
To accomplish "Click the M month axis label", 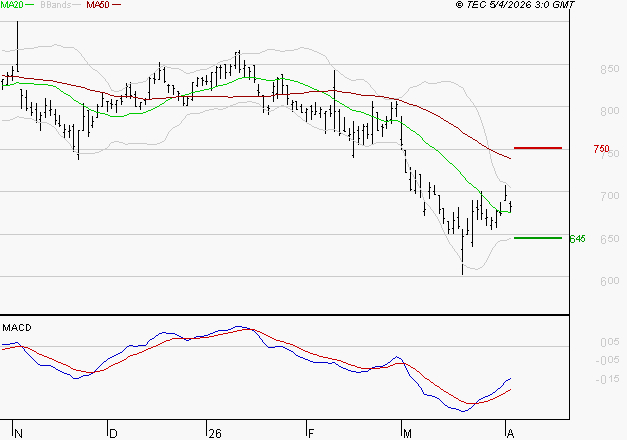I will (x=407, y=434).
